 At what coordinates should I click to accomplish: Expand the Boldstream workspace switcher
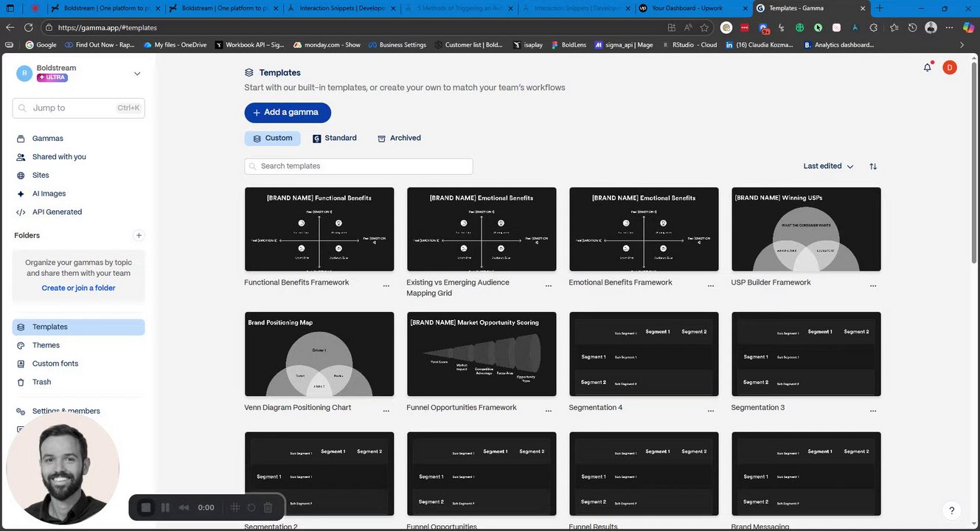click(137, 74)
